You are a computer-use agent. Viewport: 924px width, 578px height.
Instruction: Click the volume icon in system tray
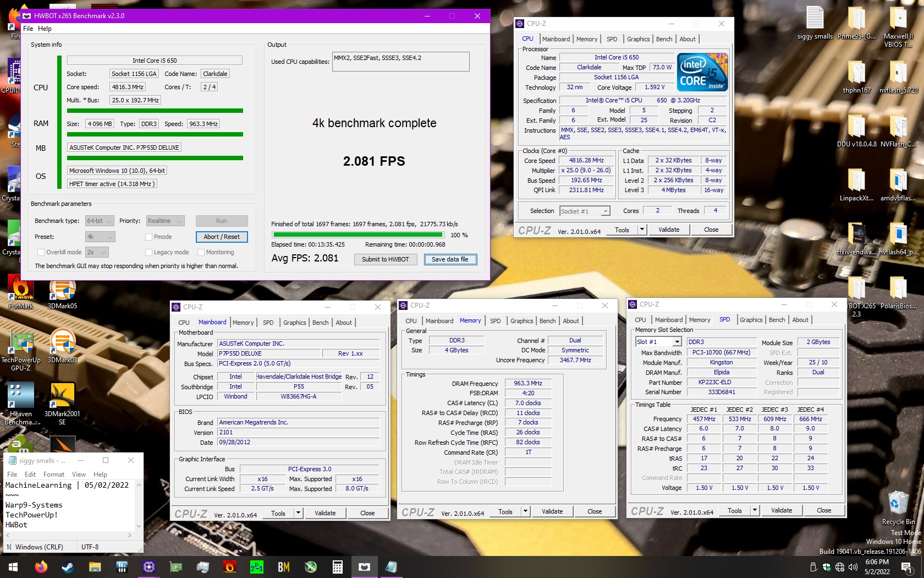pyautogui.click(x=853, y=567)
